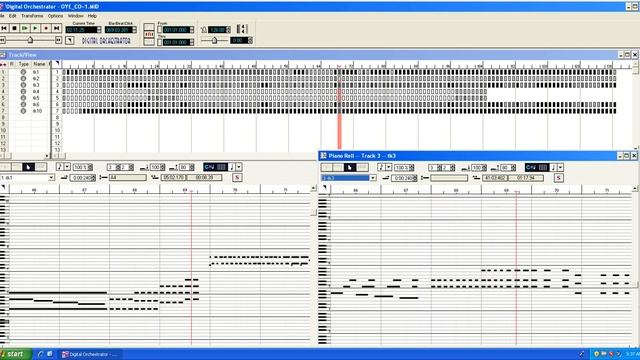Click the arrow button beside the position slider
This screenshot has height=360, width=640.
click(x=70, y=40)
